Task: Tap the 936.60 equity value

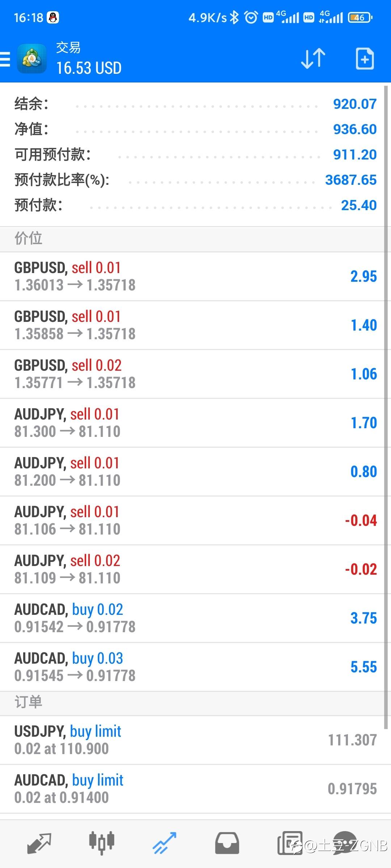Action: point(355,129)
